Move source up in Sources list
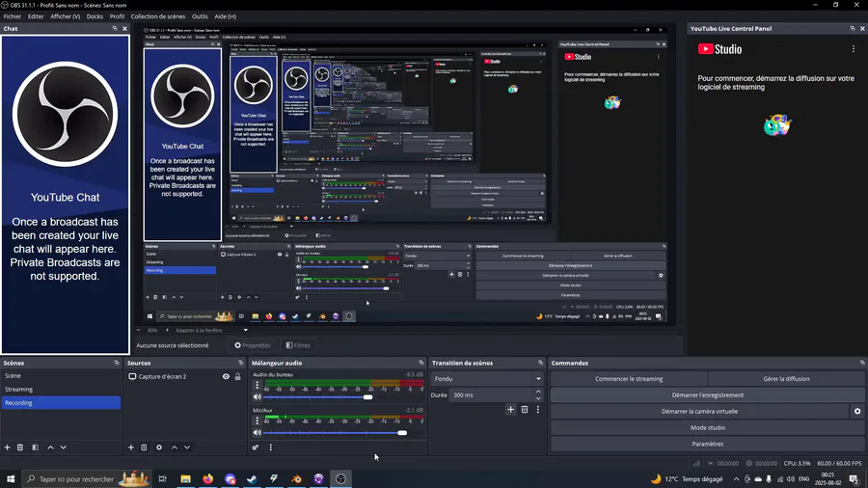 pyautogui.click(x=175, y=447)
